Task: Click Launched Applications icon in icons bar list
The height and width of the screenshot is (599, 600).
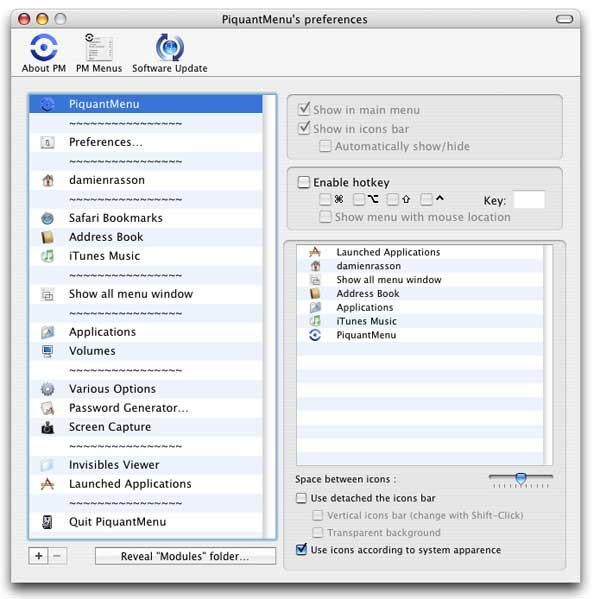Action: pyautogui.click(x=315, y=252)
